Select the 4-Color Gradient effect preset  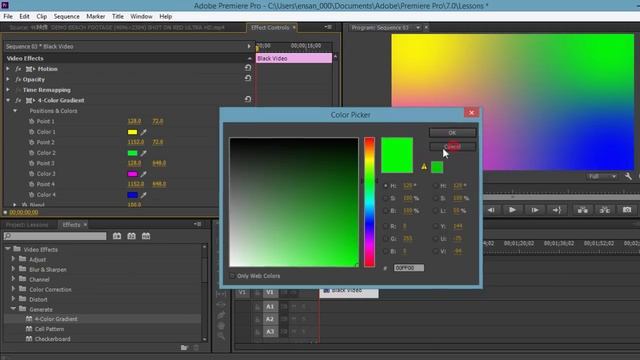pos(56,319)
